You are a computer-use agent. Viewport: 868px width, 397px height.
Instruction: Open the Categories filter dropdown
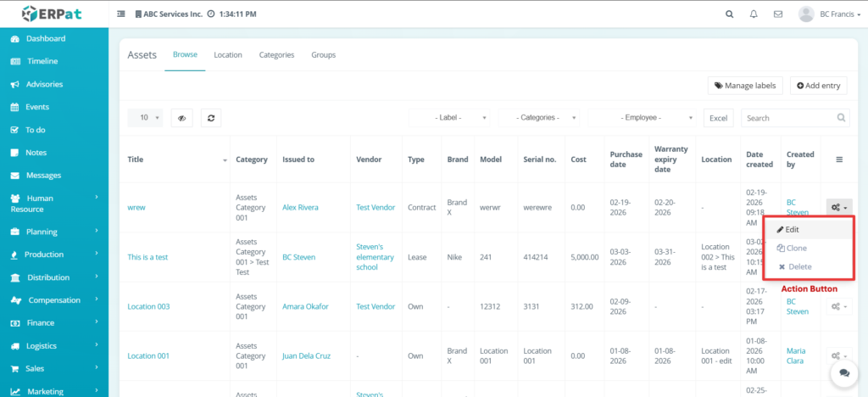point(540,118)
